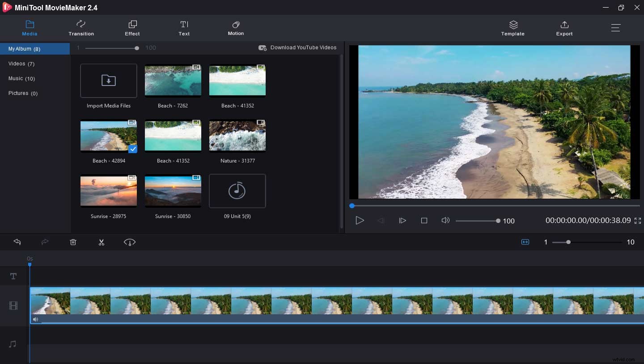Click the Export icon
644x364 pixels.
564,28
